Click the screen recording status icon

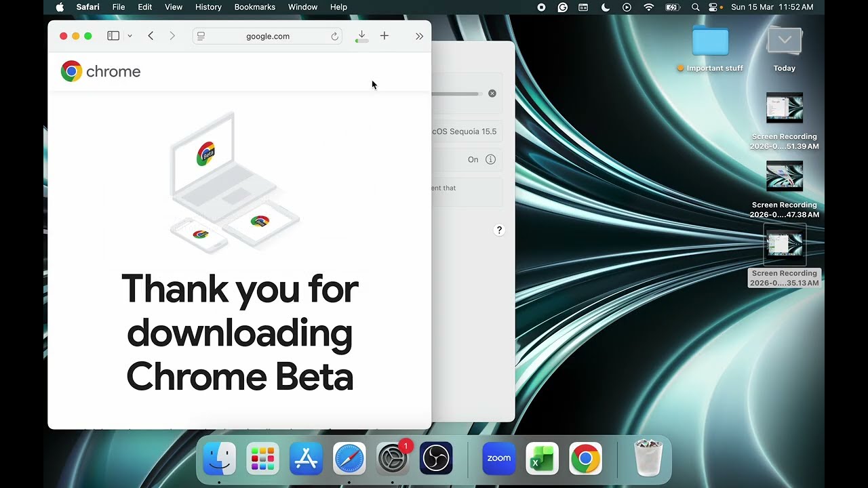point(541,7)
